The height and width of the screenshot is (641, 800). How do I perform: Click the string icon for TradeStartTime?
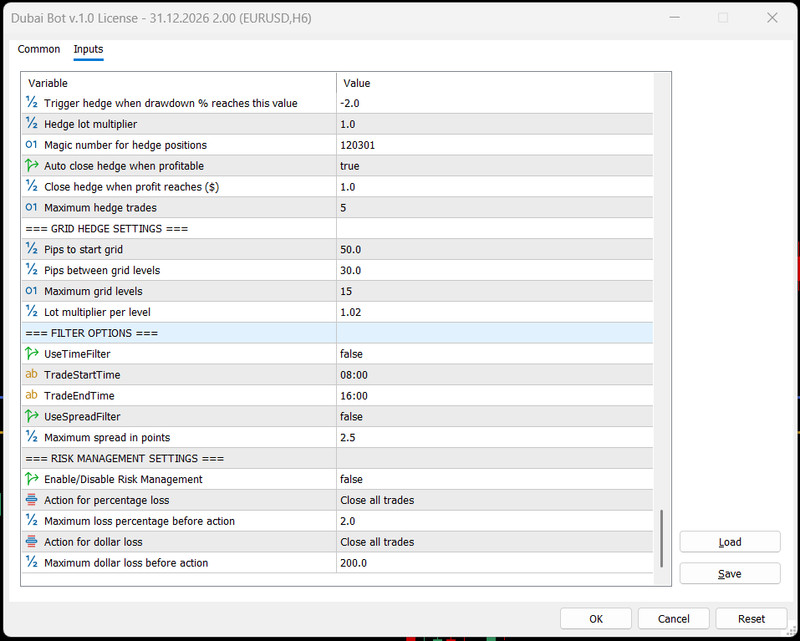coord(32,374)
